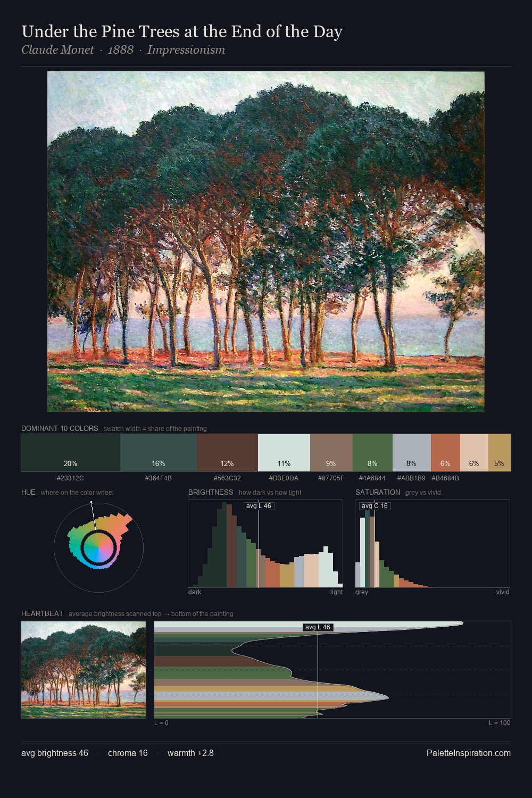
Task: Click 'where on the color wheel' caption
Action: 77,493
